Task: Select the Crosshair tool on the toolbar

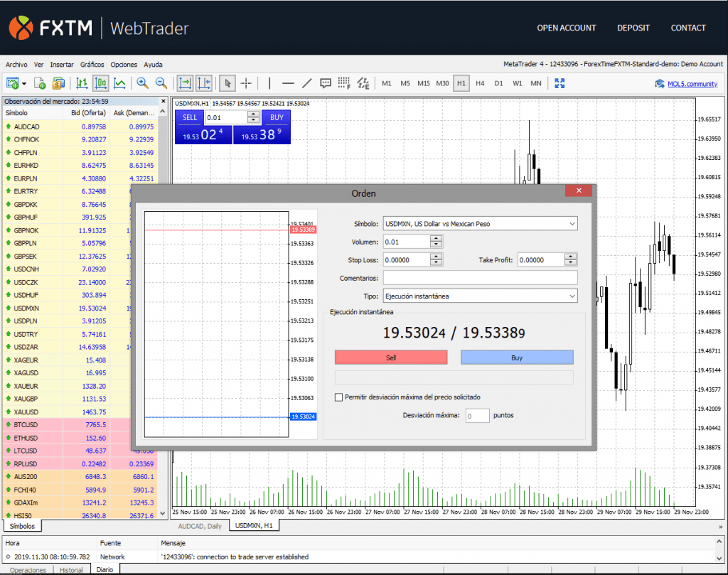Action: tap(246, 83)
